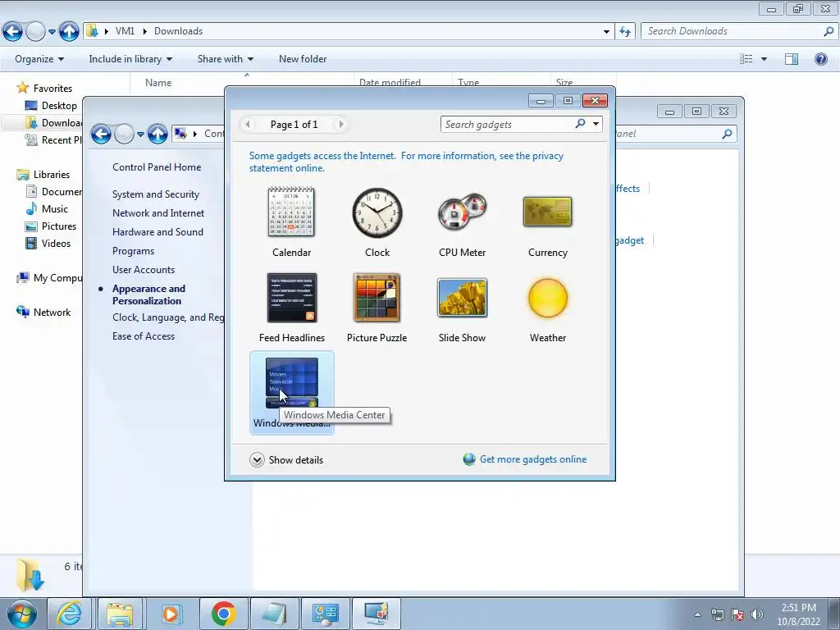Open the Windows Start button
Image resolution: width=840 pixels, height=630 pixels.
coord(21,614)
